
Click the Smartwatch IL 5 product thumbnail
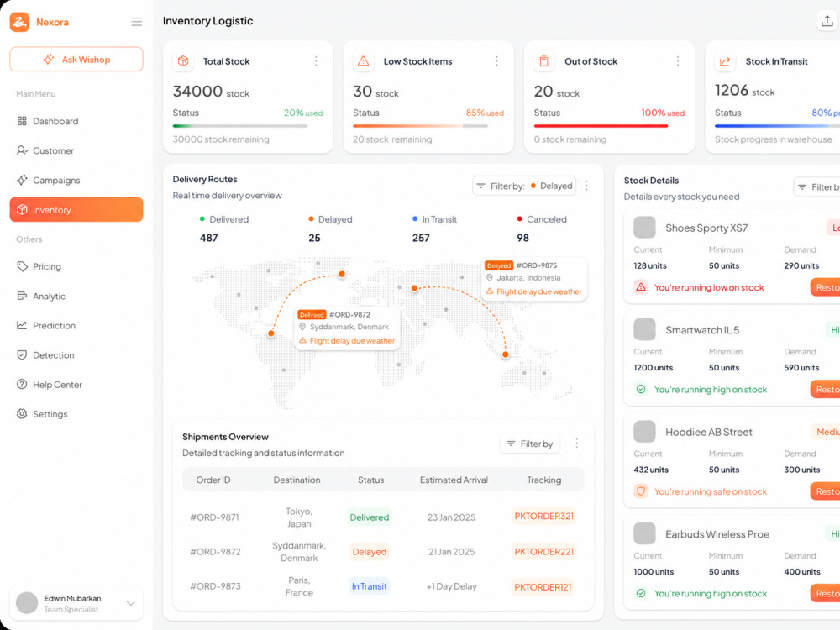point(644,329)
